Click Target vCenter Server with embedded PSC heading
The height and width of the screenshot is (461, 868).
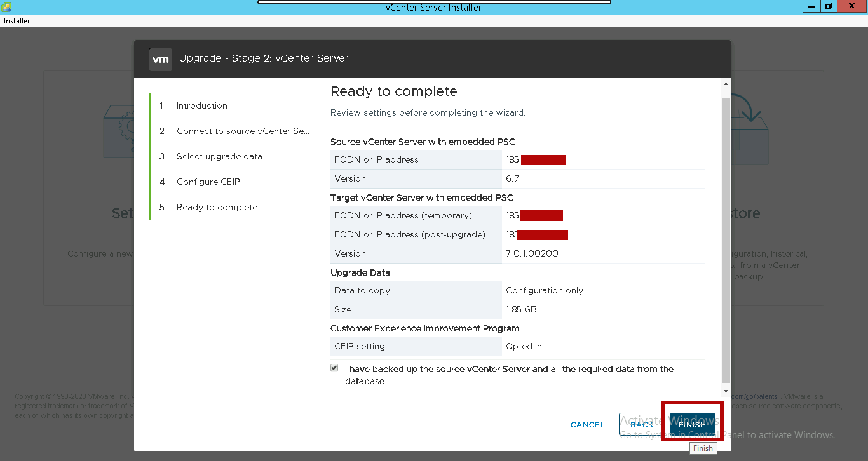click(422, 197)
